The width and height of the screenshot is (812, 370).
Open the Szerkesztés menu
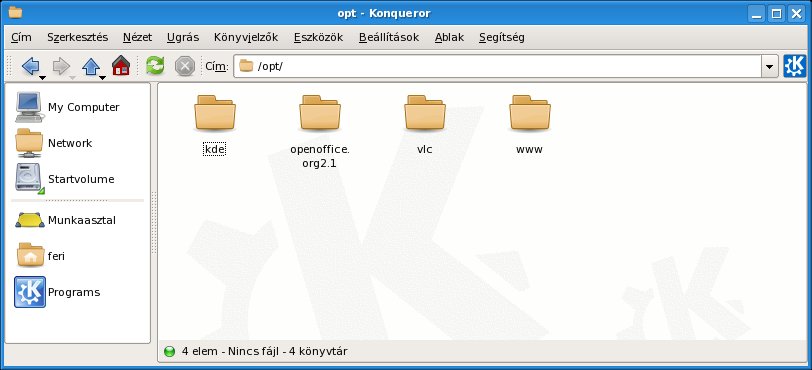78,37
